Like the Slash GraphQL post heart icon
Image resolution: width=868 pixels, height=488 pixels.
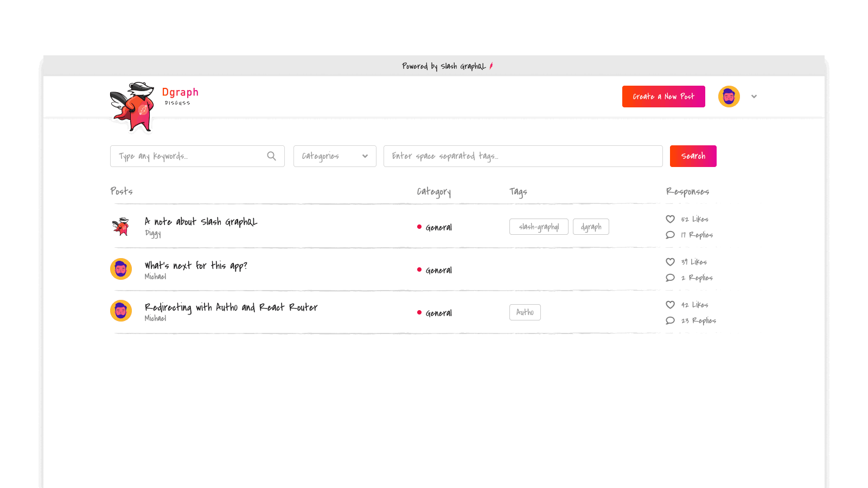(670, 219)
